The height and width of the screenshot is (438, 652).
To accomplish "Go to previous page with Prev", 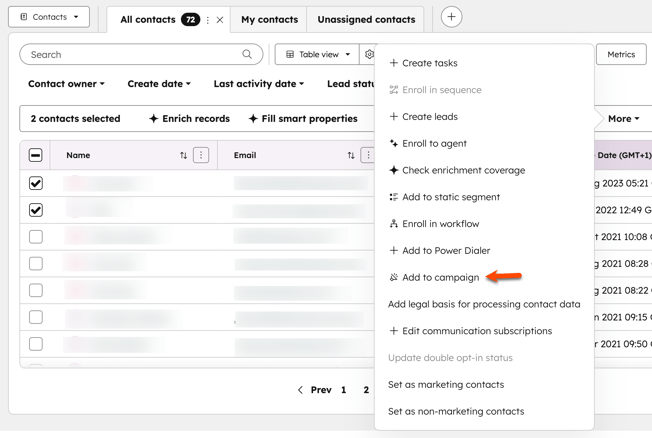I will click(x=321, y=390).
